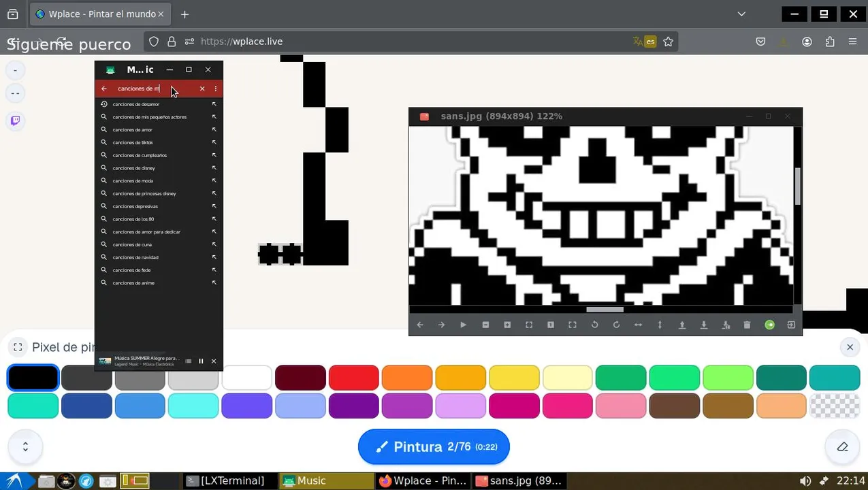Click the Pintura paint button

point(434,447)
